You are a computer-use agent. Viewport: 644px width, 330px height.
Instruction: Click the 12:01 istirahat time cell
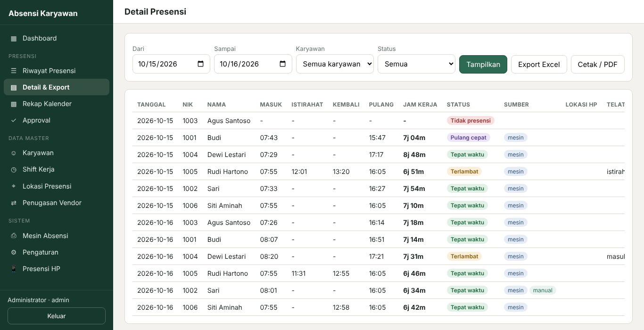(x=299, y=172)
